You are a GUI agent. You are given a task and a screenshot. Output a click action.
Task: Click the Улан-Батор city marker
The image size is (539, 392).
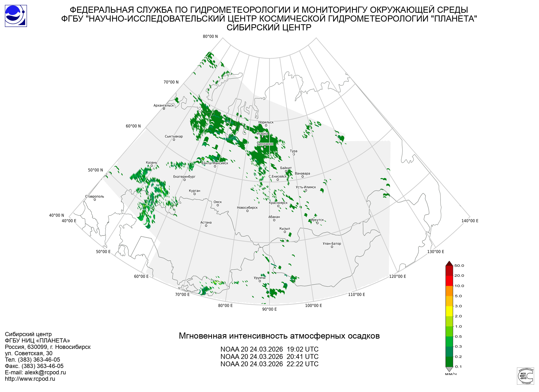coord(332,247)
